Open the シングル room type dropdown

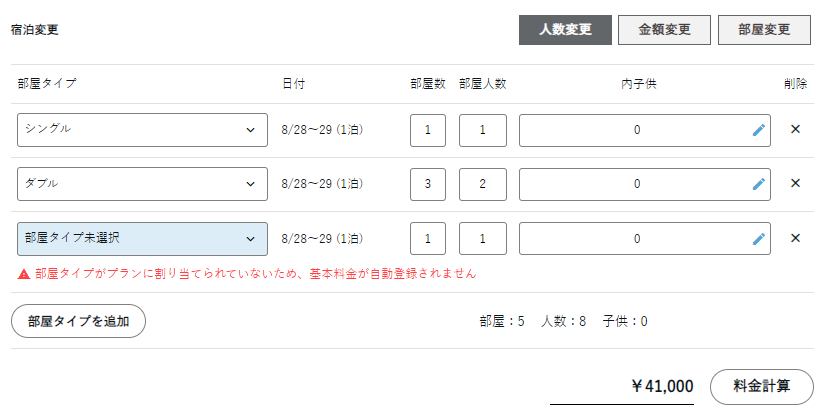142,130
